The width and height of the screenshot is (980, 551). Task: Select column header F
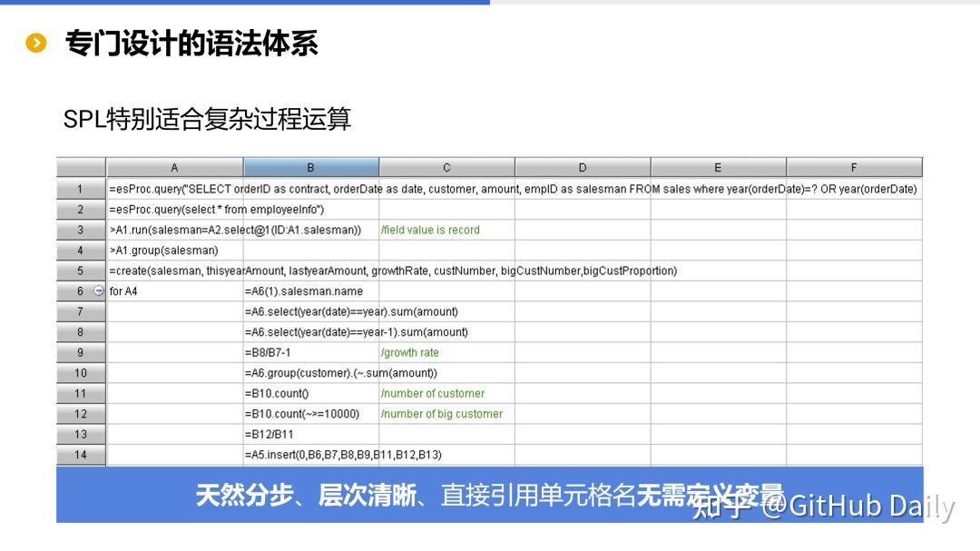(x=855, y=168)
